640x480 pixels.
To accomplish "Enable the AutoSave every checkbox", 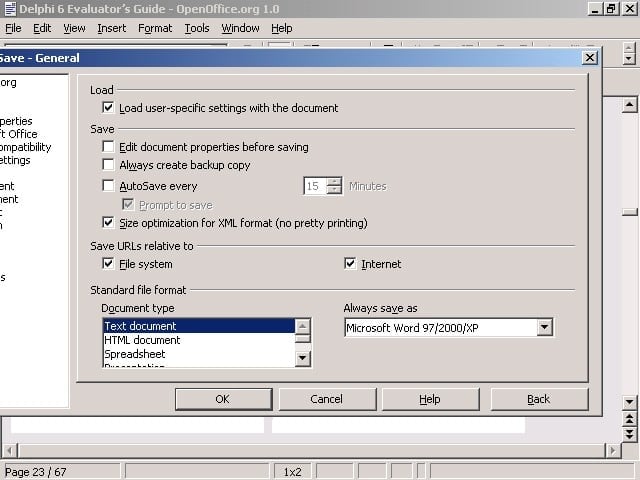I will click(x=108, y=186).
